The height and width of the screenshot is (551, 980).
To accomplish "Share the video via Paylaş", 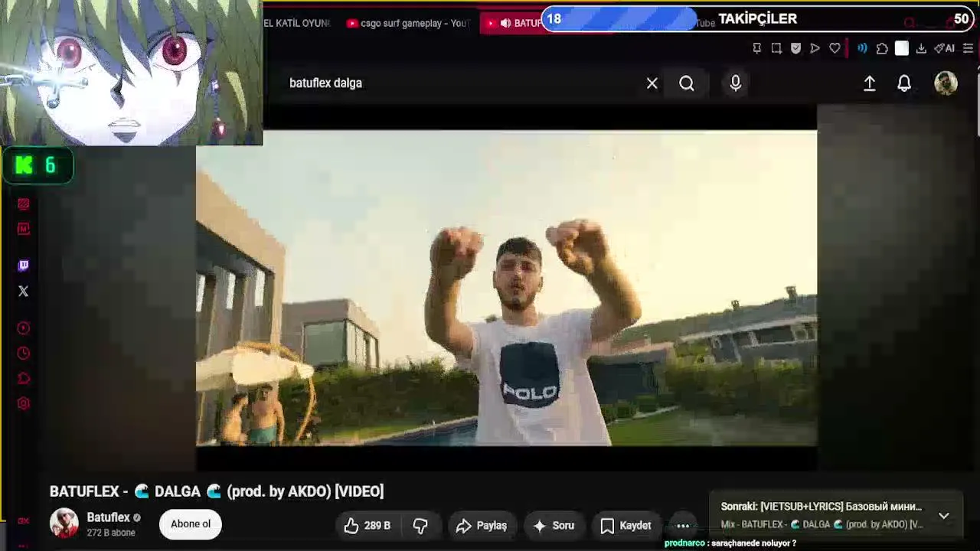I will (482, 525).
